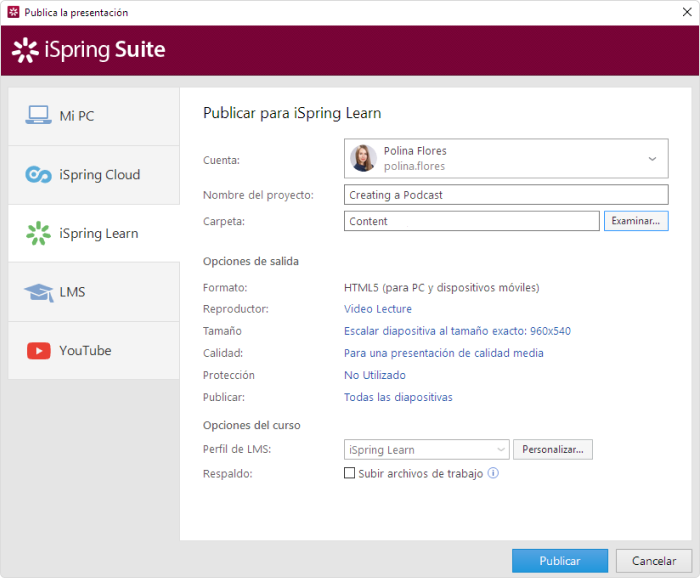Click the iSpring Cloud infinity icon
Image resolution: width=700 pixels, height=578 pixels.
click(x=38, y=175)
